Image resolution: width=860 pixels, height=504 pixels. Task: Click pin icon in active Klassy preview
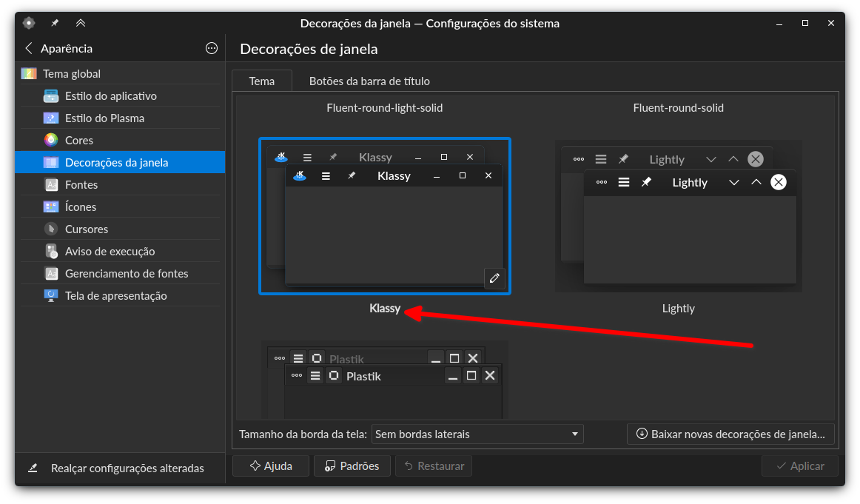352,175
